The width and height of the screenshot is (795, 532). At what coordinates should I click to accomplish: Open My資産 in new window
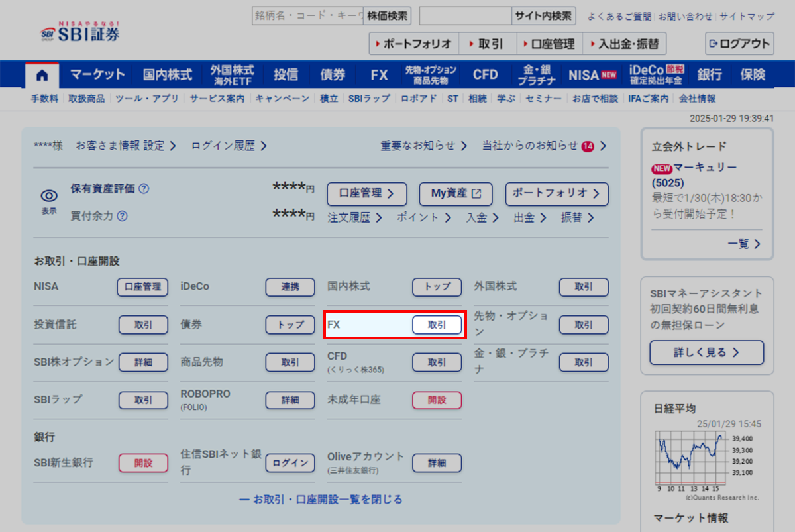click(456, 193)
